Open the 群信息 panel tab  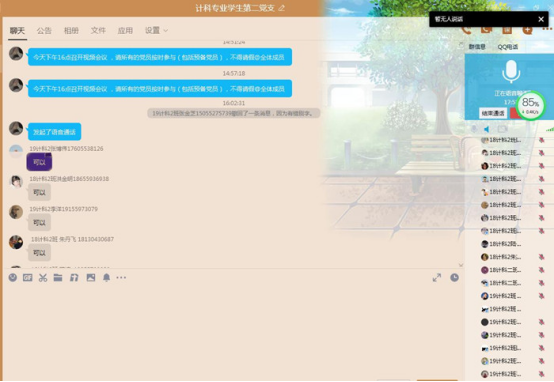point(477,47)
